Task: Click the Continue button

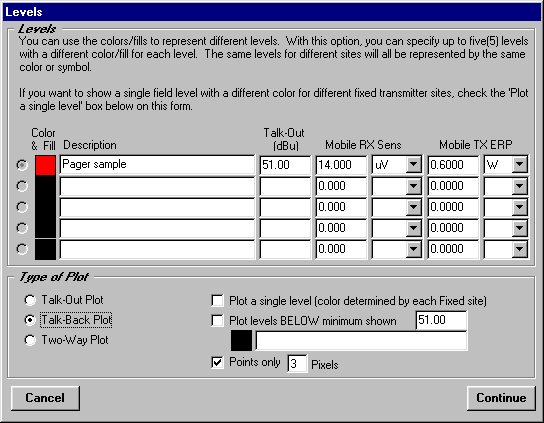Action: (x=501, y=398)
